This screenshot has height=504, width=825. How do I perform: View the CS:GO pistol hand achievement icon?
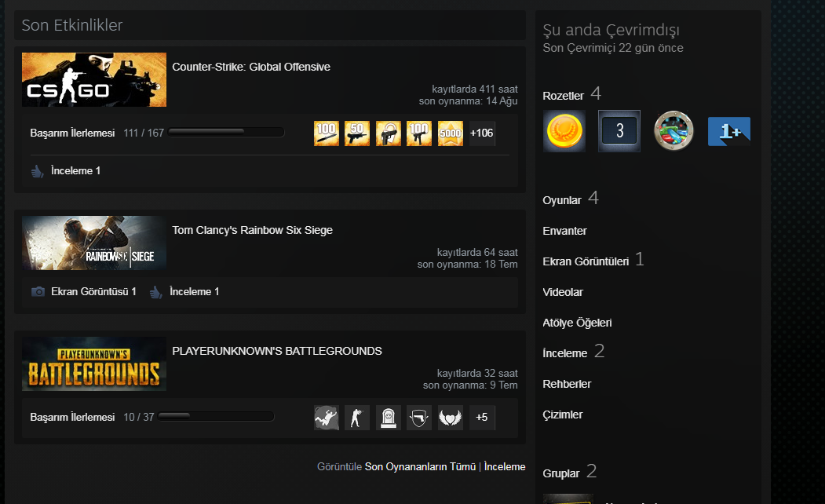(x=389, y=133)
